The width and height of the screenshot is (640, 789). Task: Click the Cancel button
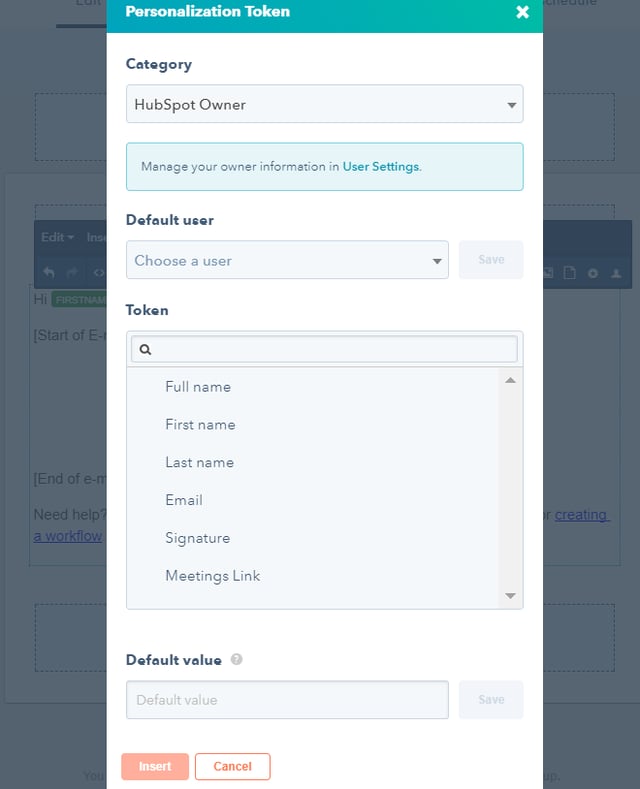click(x=232, y=766)
